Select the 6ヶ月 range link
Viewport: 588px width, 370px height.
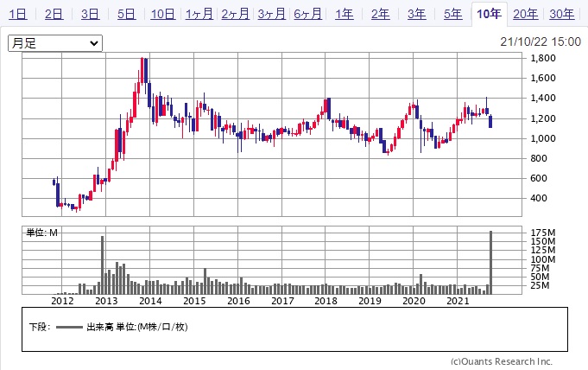tap(308, 15)
